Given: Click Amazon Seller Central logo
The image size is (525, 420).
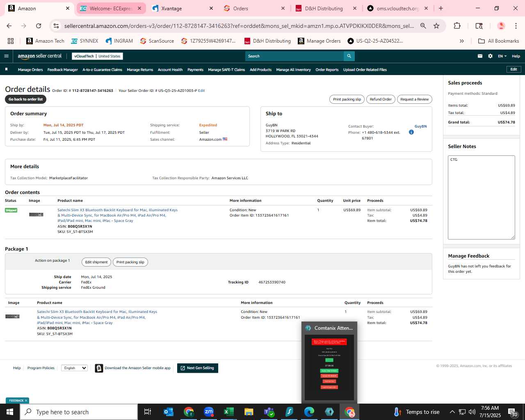Looking at the screenshot, I should 39,56.
